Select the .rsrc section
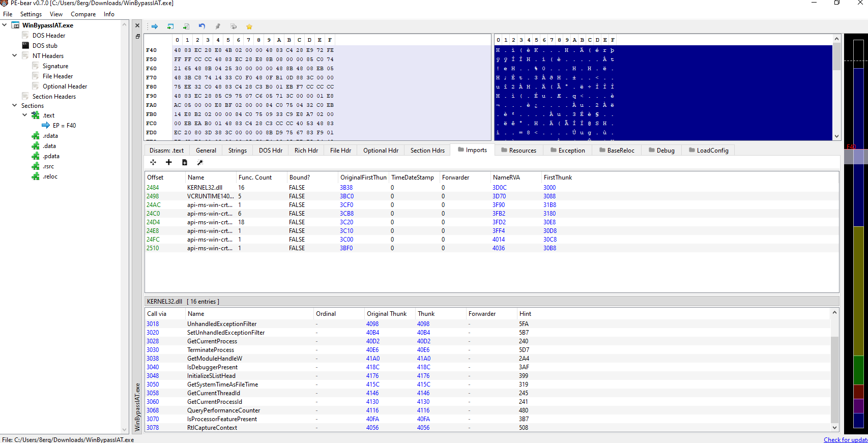Image resolution: width=868 pixels, height=443 pixels. pos(48,166)
